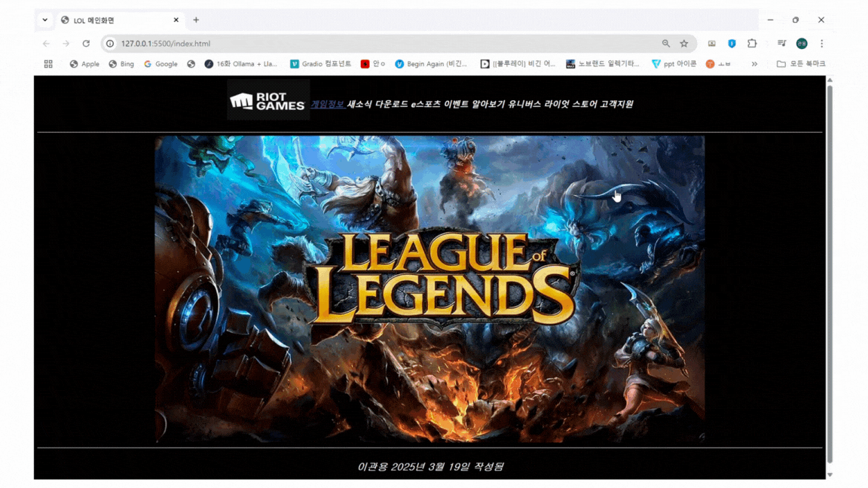Open the unlabeled globe bookmark after Google
This screenshot has width=868, height=488.
(x=191, y=64)
